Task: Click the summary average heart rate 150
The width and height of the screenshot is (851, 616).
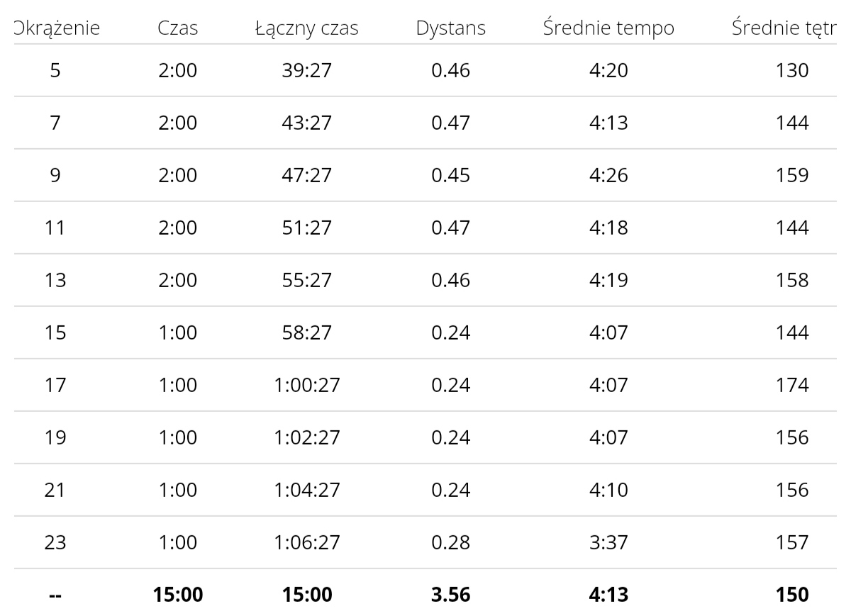Action: 792,595
